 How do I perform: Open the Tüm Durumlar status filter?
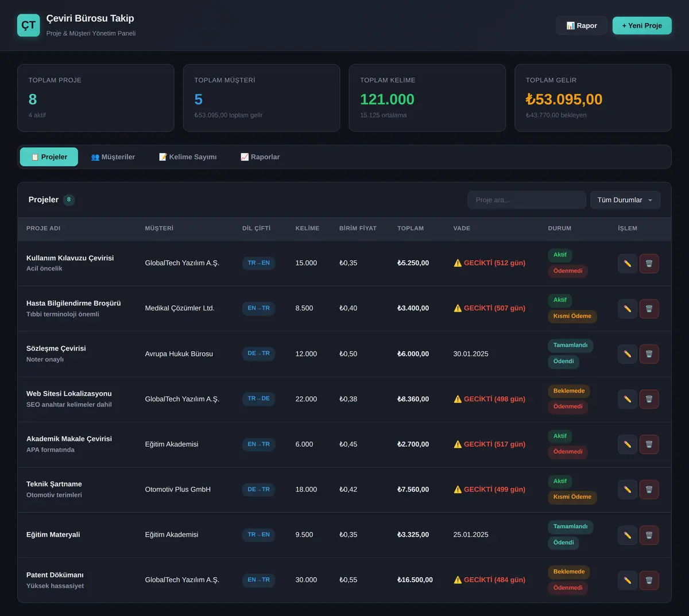[x=625, y=200]
